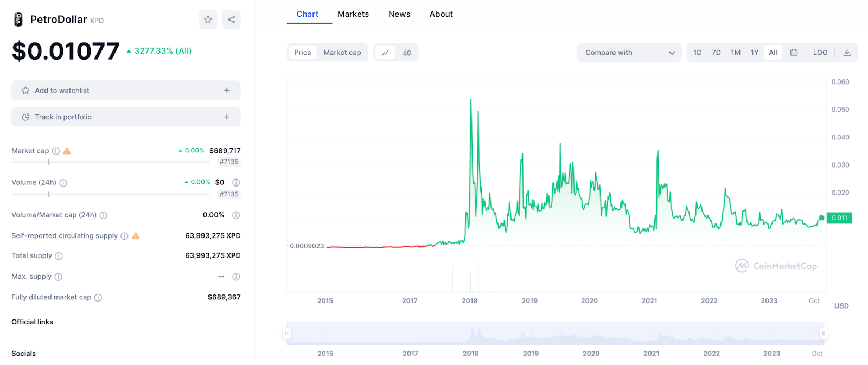Download chart data with the download icon
The image size is (868, 365).
click(847, 53)
